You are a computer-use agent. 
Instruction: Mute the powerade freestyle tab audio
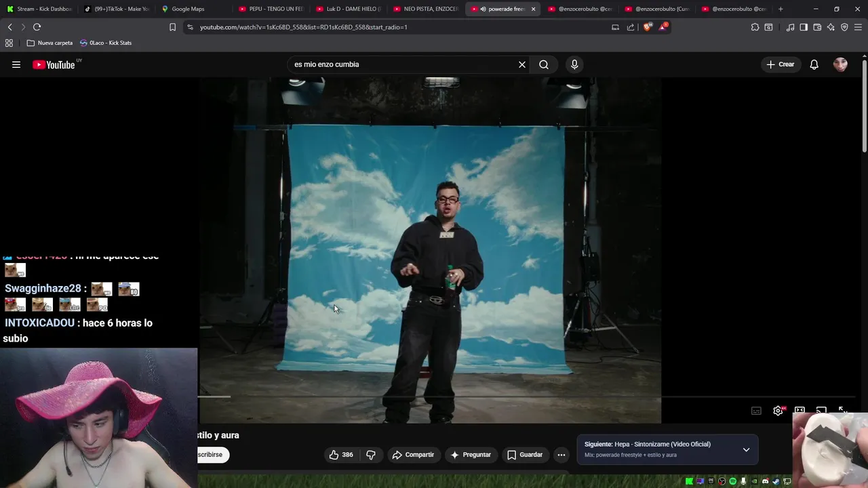pyautogui.click(x=483, y=9)
